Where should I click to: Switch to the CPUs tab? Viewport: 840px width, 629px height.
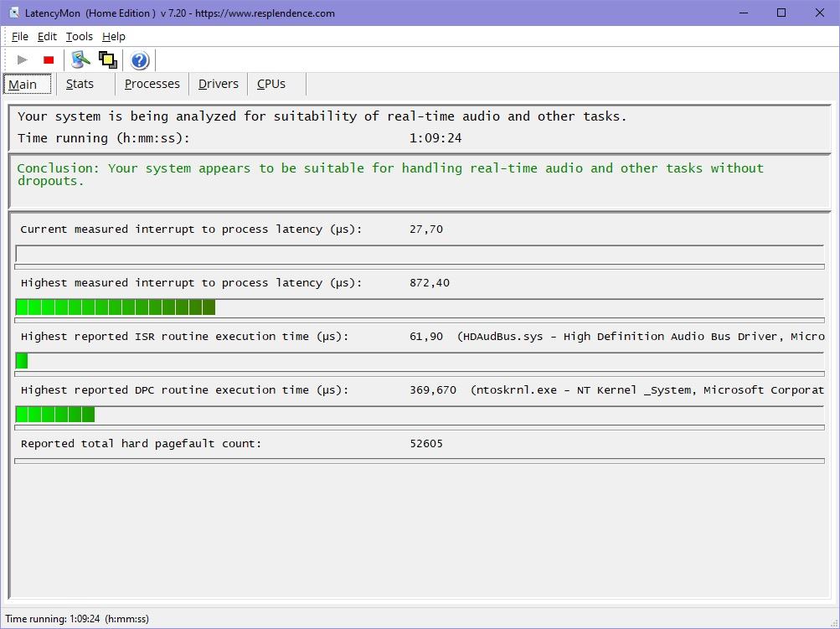277,84
